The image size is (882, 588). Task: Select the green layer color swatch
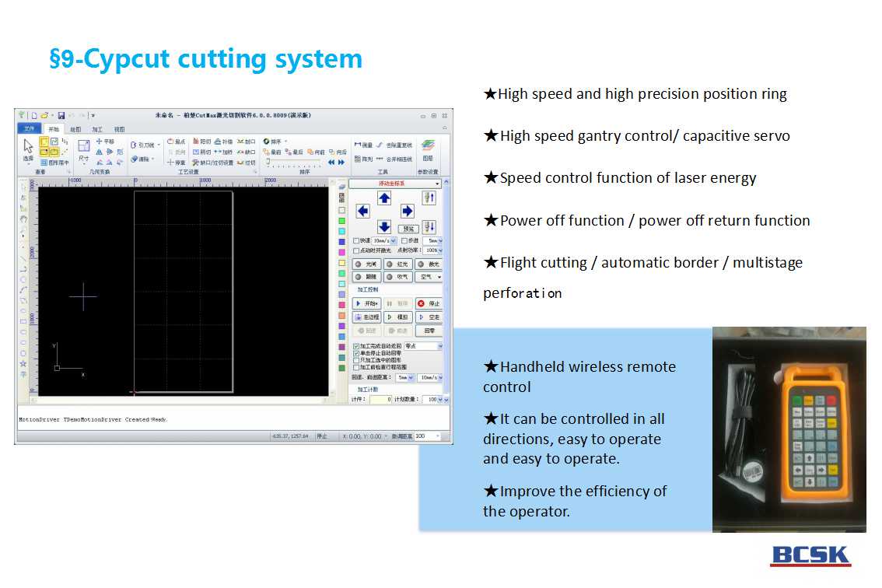pos(341,221)
